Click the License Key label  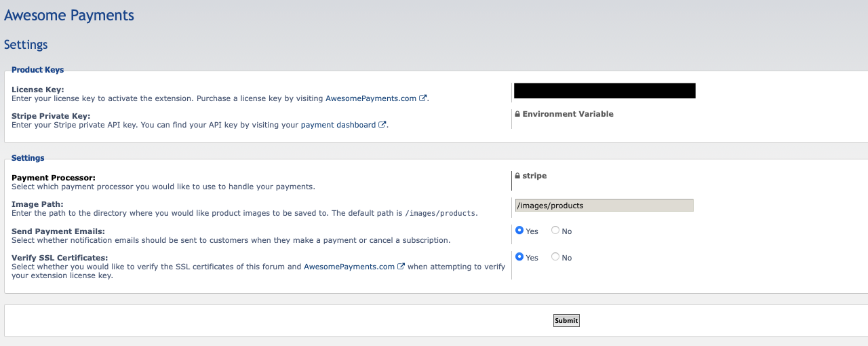38,90
